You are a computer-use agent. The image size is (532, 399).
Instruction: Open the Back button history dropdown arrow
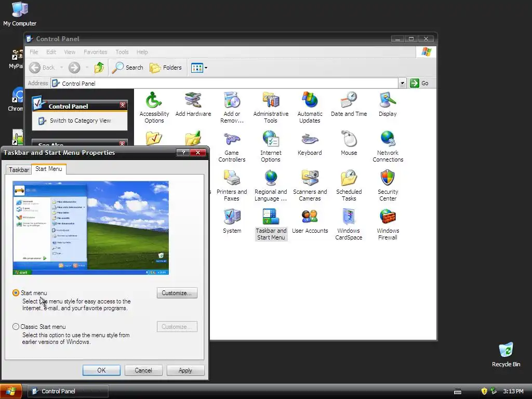pyautogui.click(x=61, y=68)
